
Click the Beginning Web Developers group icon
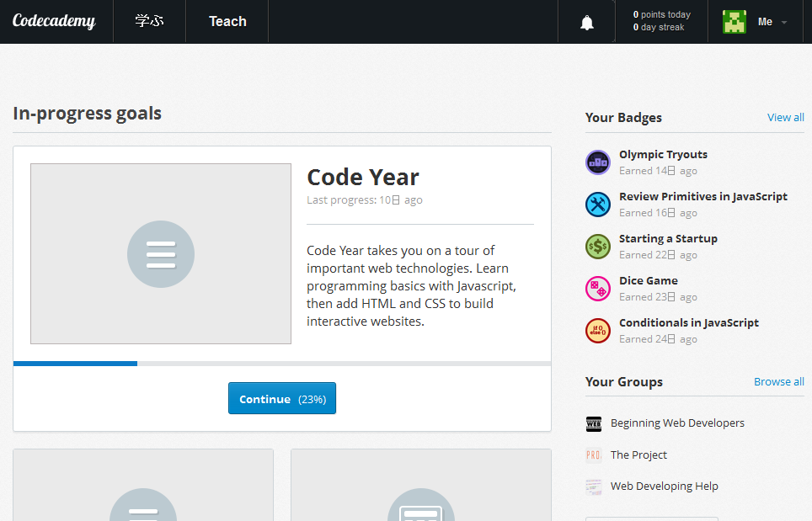point(594,423)
